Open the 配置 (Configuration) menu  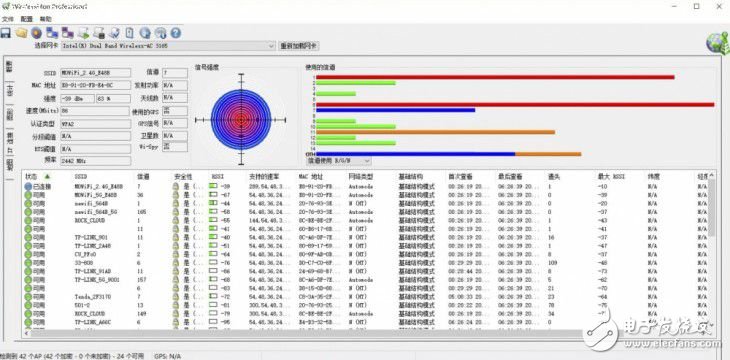pyautogui.click(x=27, y=19)
